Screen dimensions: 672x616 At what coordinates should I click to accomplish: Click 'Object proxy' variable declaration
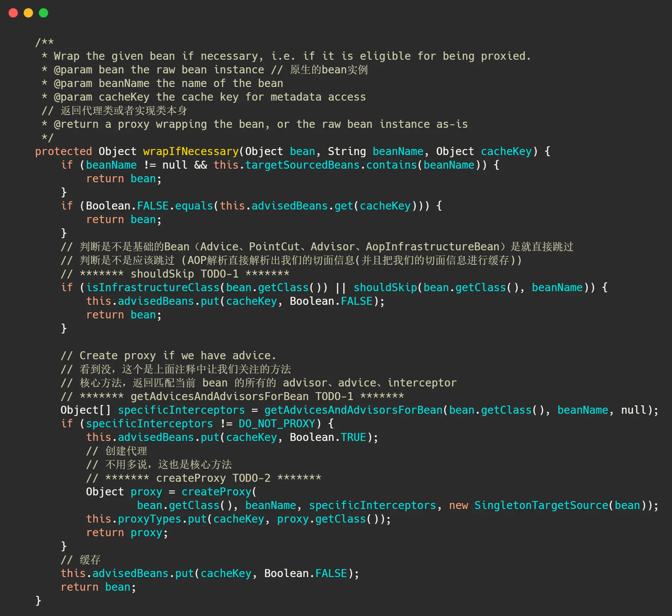click(x=124, y=492)
